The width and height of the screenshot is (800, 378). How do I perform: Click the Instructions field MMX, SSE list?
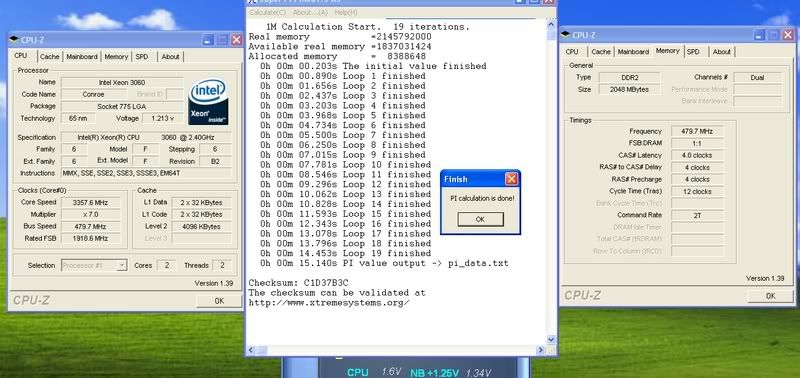146,173
